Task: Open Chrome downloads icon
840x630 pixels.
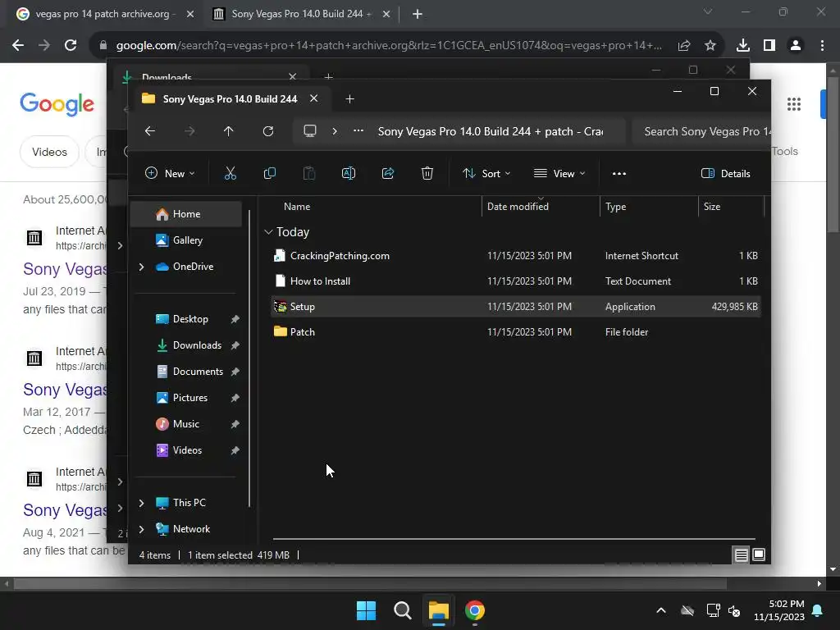Action: 743,46
